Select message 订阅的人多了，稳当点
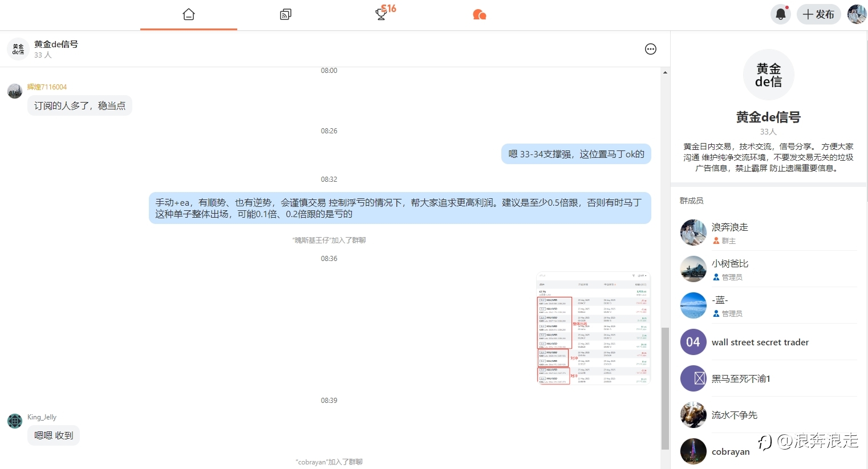Image resolution: width=868 pixels, height=469 pixels. pyautogui.click(x=80, y=105)
